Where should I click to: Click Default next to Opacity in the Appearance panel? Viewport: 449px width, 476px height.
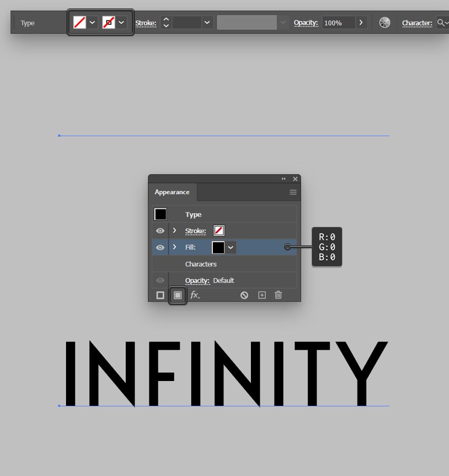[223, 280]
